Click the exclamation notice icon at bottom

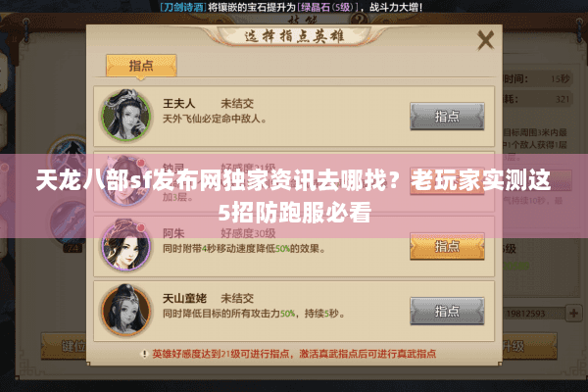(144, 354)
